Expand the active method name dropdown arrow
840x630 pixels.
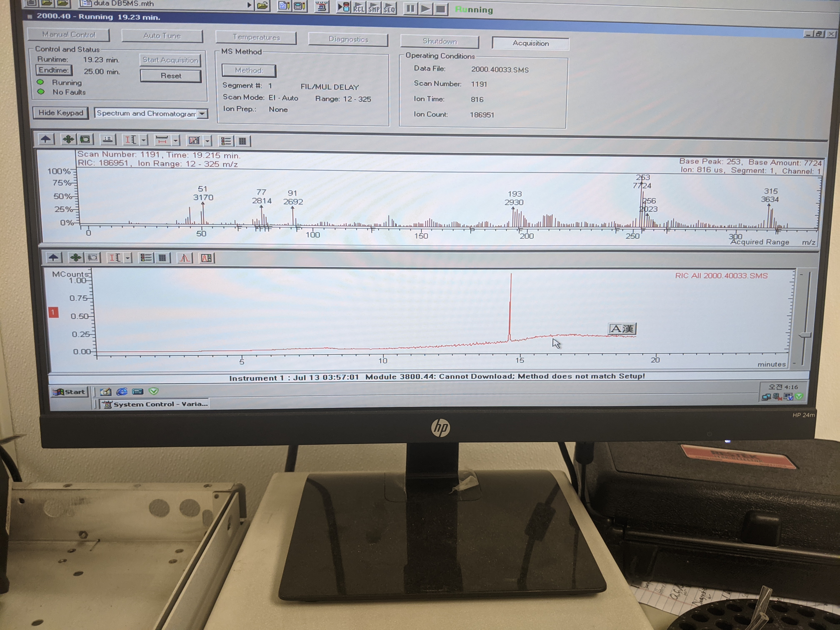point(249,5)
